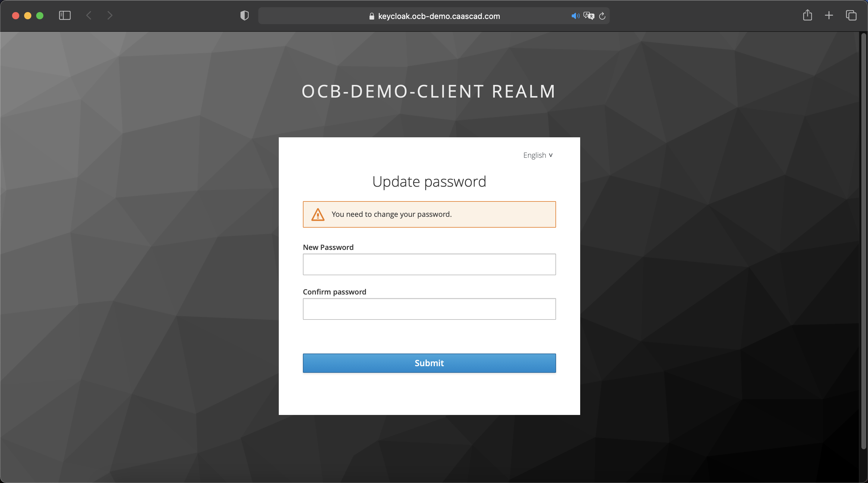Viewport: 868px width, 483px height.
Task: Focus the New Password field
Action: 429,264
